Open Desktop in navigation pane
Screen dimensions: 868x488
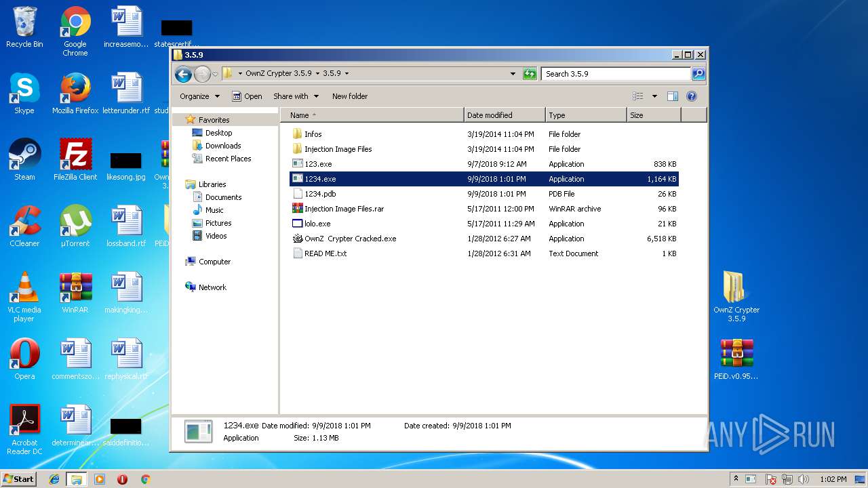(218, 133)
